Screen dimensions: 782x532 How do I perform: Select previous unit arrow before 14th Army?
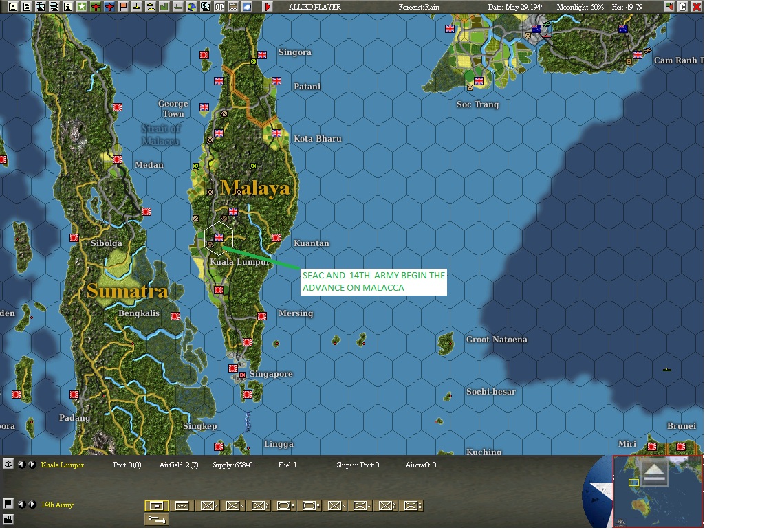pyautogui.click(x=21, y=504)
